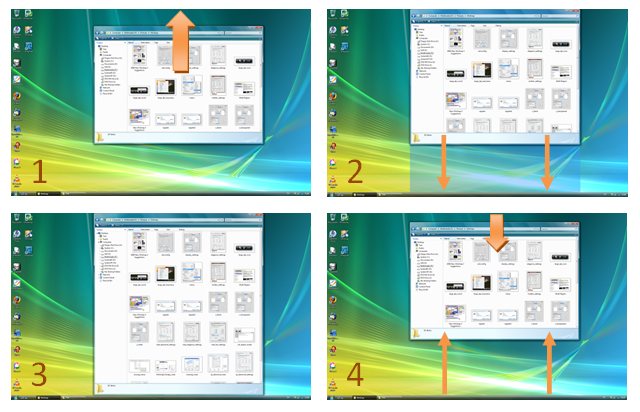Open Recycle Bin on desktop in screenshot 3
This screenshot has height=412, width=640.
(x=16, y=218)
